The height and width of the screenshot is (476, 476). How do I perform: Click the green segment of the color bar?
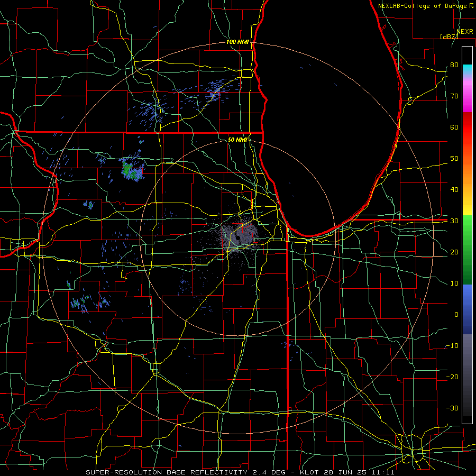point(467,250)
